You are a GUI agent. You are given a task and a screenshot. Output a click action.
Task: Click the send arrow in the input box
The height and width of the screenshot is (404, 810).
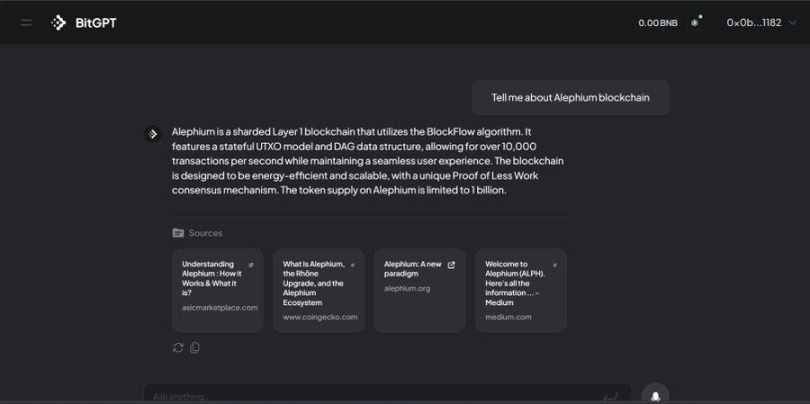coord(610,397)
